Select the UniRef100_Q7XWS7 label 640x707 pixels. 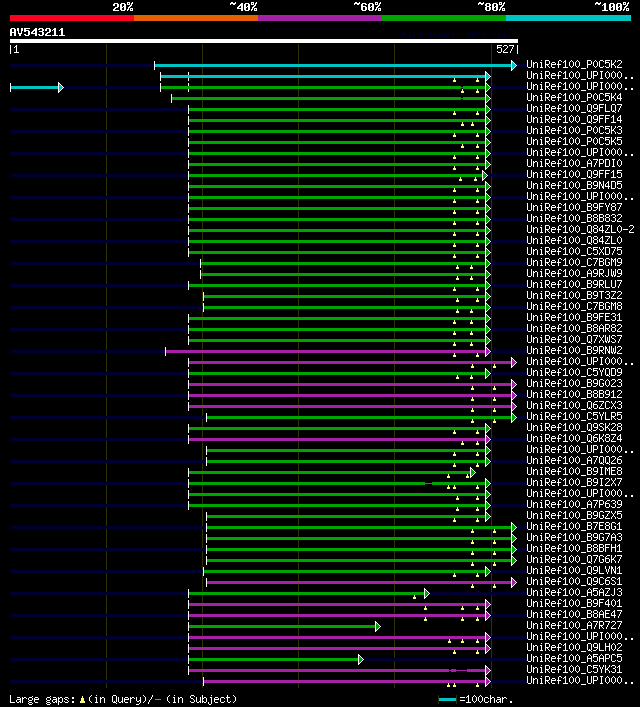pyautogui.click(x=574, y=339)
